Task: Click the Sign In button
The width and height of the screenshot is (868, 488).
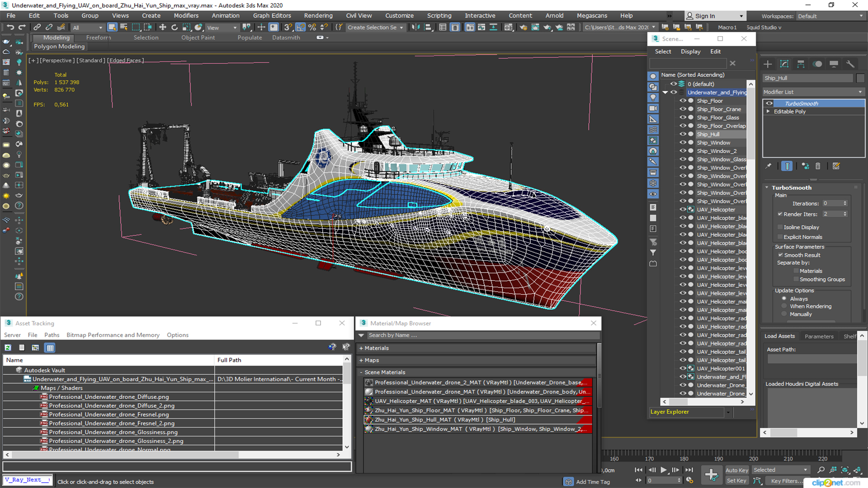Action: coord(715,16)
